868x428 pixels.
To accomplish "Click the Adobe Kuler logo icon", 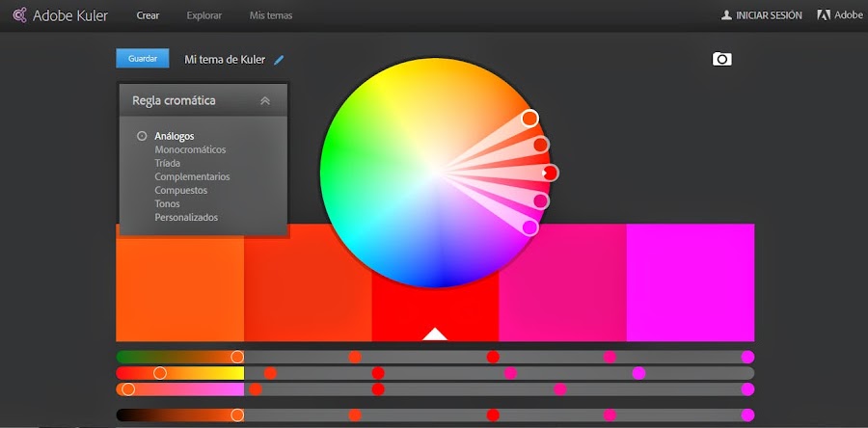I will point(20,14).
